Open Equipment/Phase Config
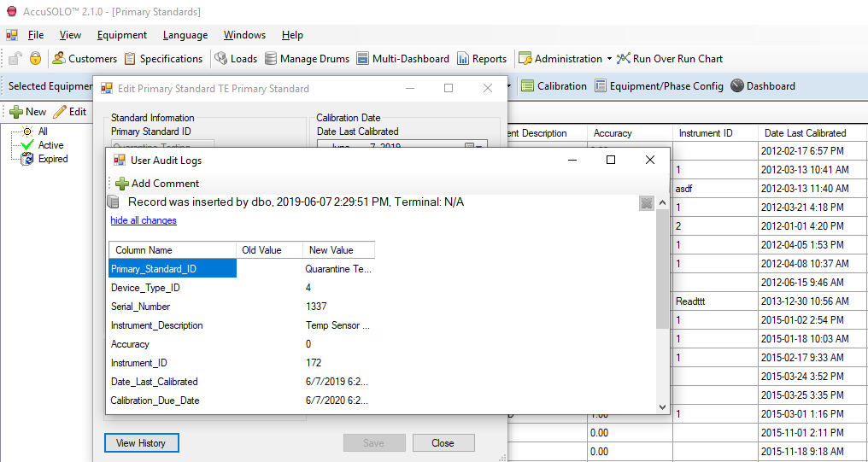The width and height of the screenshot is (868, 462). point(659,86)
